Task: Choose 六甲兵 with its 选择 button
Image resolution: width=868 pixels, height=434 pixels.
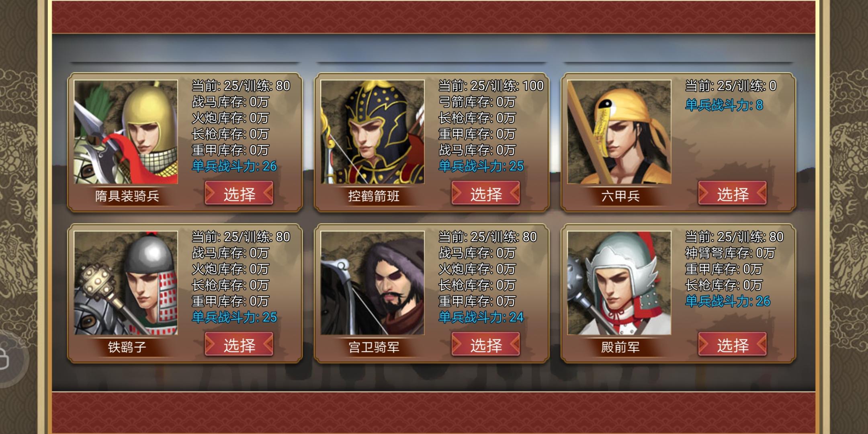Action: (733, 193)
